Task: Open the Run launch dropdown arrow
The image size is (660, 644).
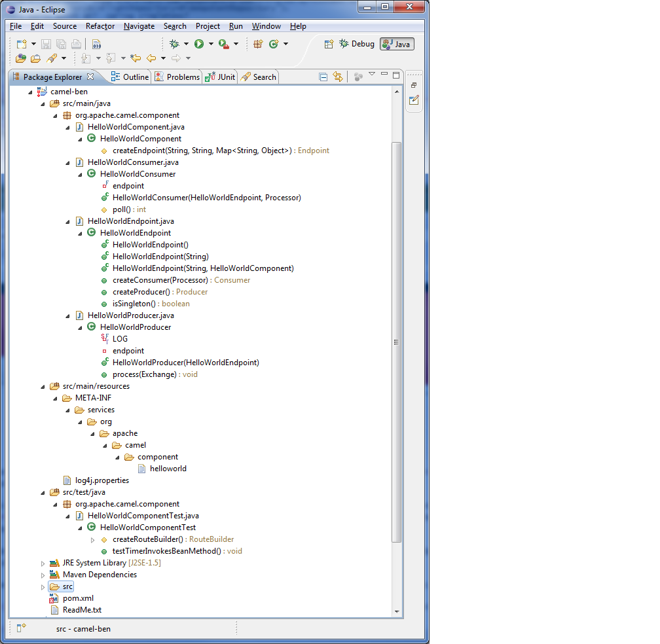Action: coord(211,44)
